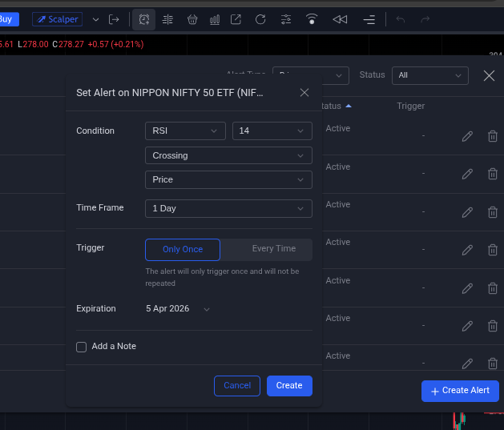Image resolution: width=504 pixels, height=430 pixels.
Task: Open the RSI condition dropdown
Action: (x=185, y=131)
